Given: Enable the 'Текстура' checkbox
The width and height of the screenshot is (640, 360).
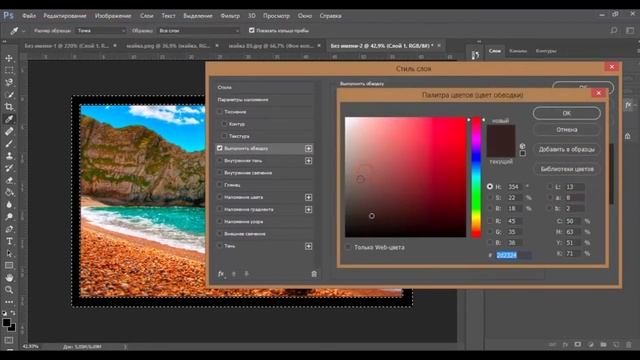Looking at the screenshot, I should point(224,136).
